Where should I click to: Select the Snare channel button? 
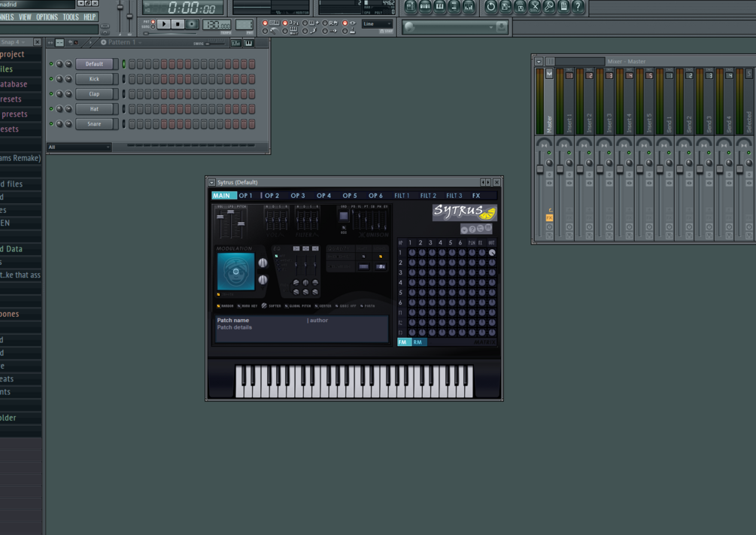coord(95,123)
